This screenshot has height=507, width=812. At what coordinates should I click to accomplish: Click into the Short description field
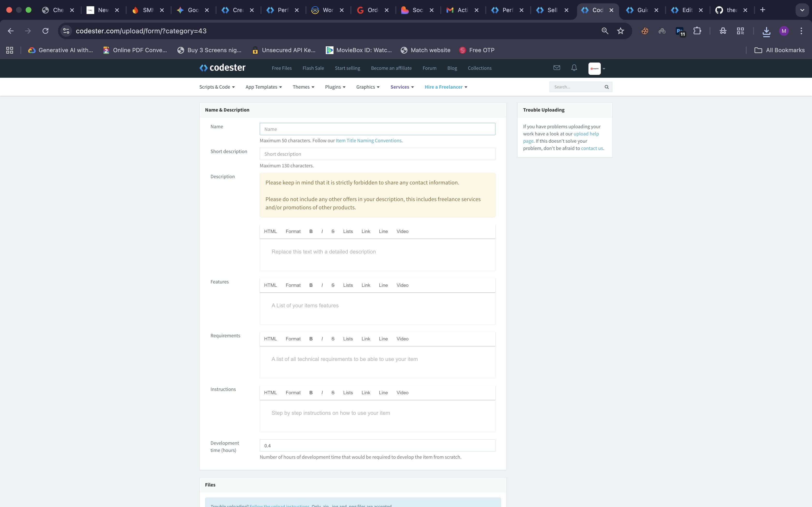[x=377, y=154]
